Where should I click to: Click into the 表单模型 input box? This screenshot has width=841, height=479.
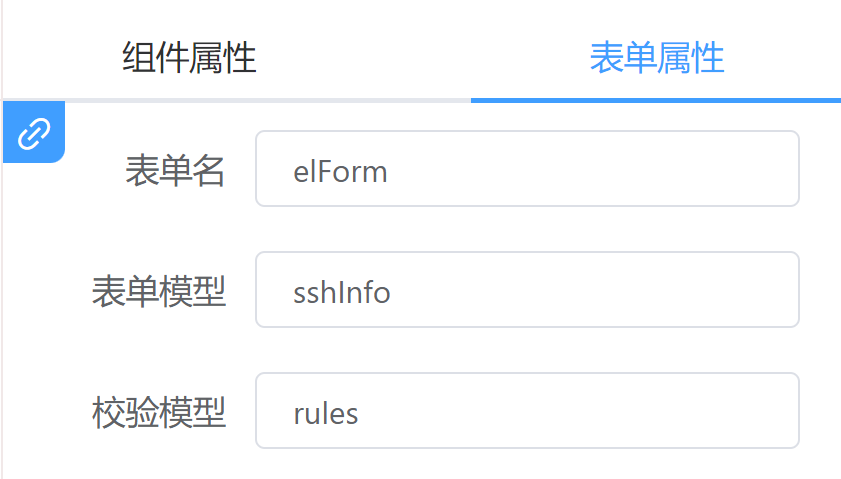(527, 290)
